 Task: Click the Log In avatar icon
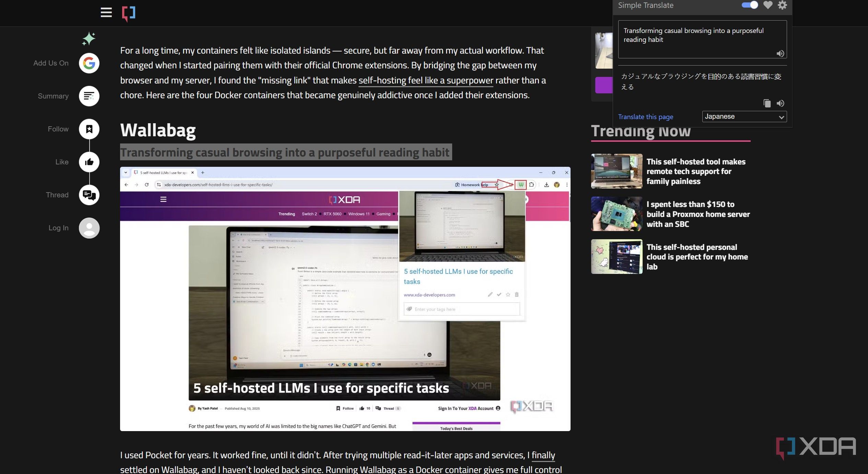coord(89,228)
